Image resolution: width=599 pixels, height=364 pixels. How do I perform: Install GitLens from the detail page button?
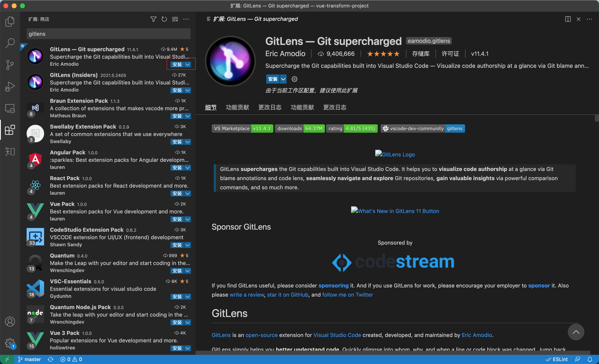click(273, 79)
